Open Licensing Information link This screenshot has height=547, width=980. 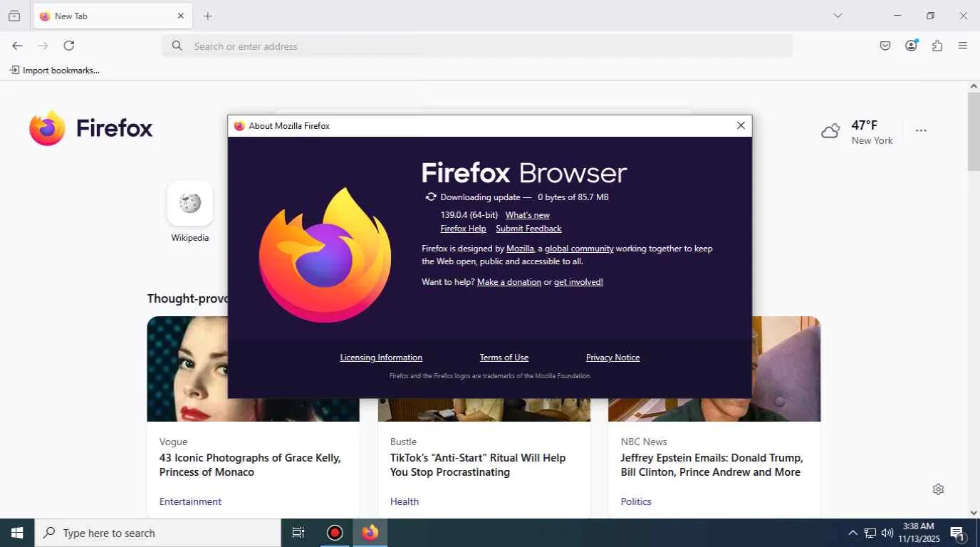click(381, 358)
